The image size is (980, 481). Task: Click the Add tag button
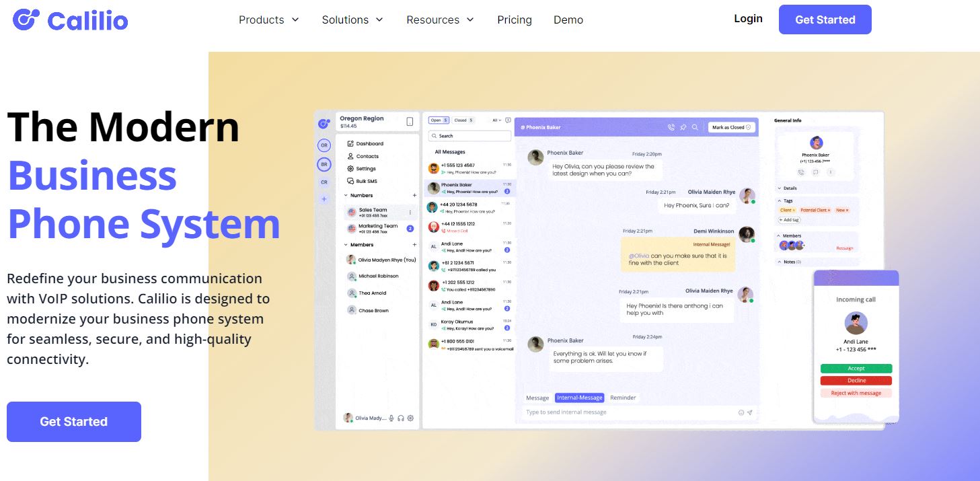click(x=789, y=220)
